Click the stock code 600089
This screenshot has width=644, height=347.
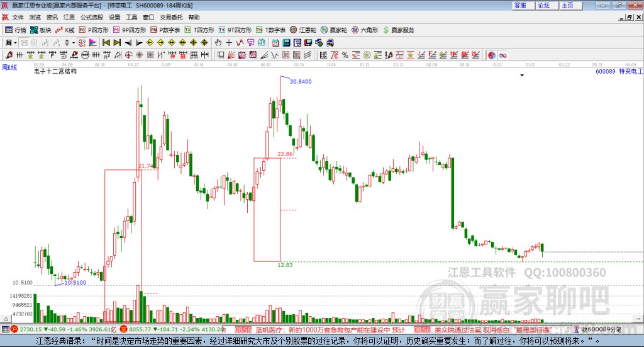606,72
